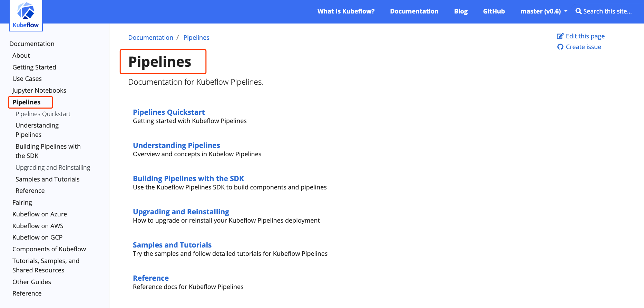The width and height of the screenshot is (644, 308).
Task: Click into the Search this site field
Action: pos(607,11)
